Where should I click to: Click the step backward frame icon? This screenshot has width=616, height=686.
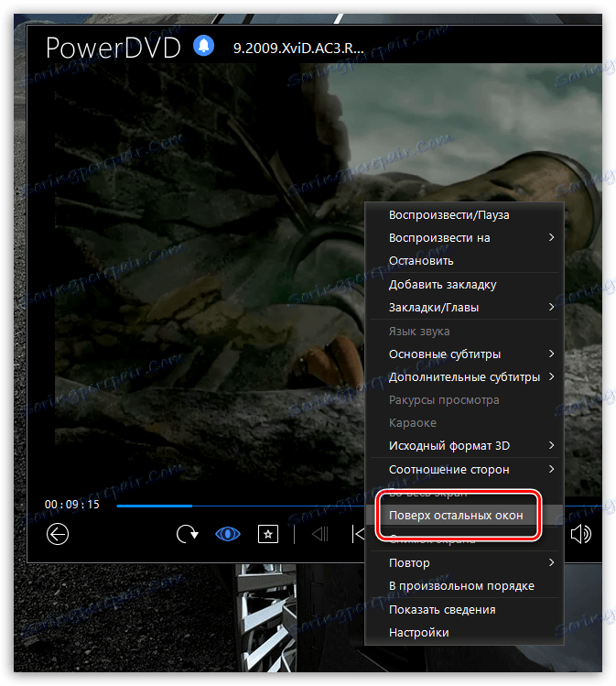coord(320,534)
